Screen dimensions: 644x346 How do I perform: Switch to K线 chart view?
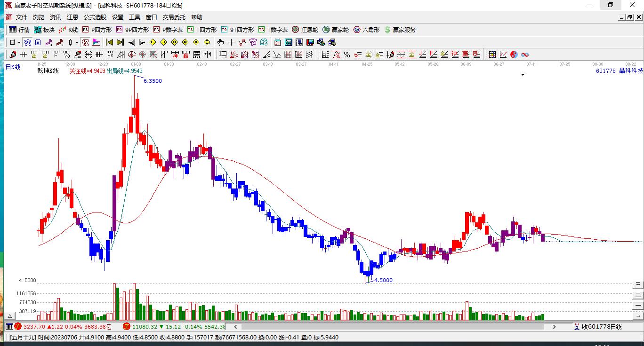(x=68, y=30)
